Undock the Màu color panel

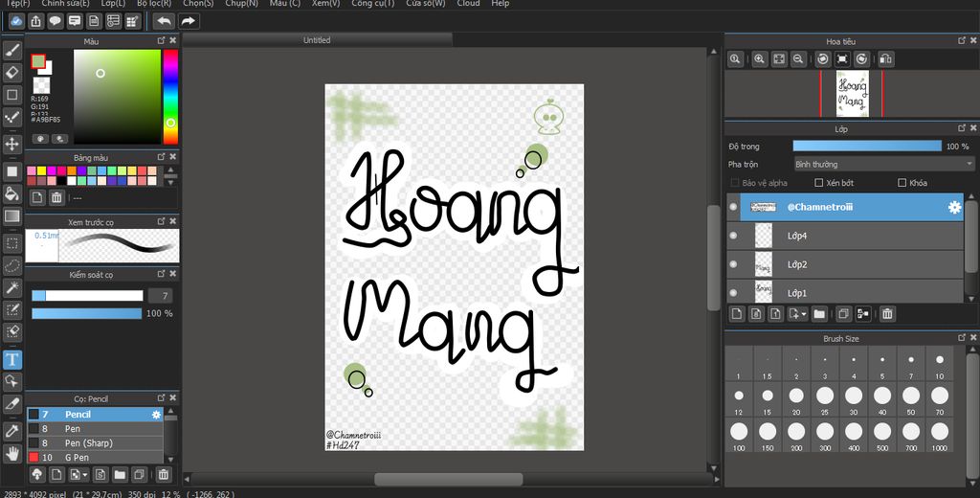pos(161,40)
